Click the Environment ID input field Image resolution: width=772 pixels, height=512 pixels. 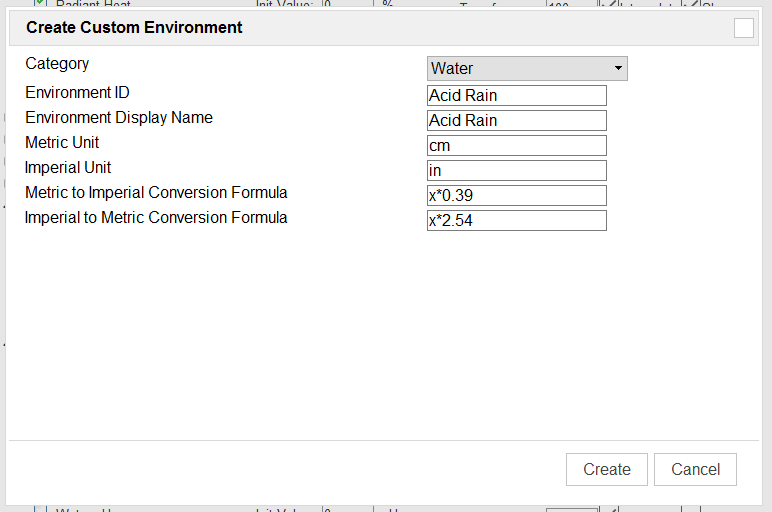[516, 96]
